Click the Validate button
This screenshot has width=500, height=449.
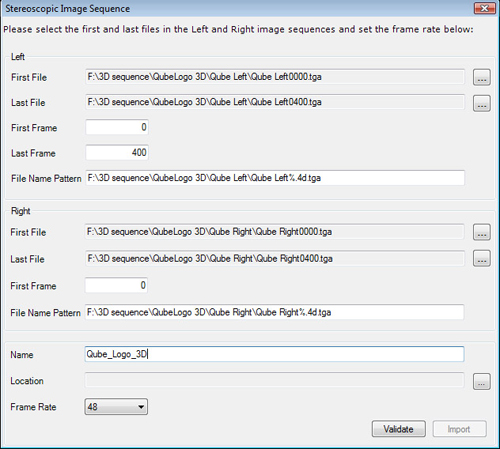coord(399,429)
